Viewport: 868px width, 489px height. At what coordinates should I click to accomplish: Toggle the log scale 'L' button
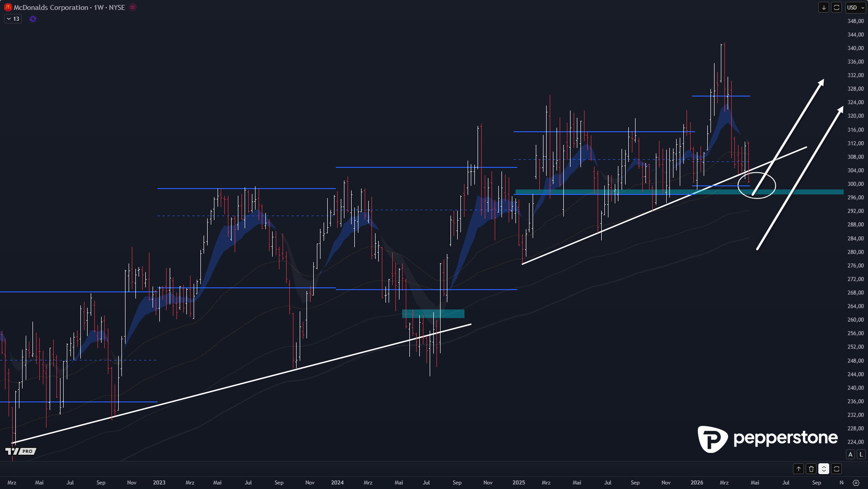861,454
